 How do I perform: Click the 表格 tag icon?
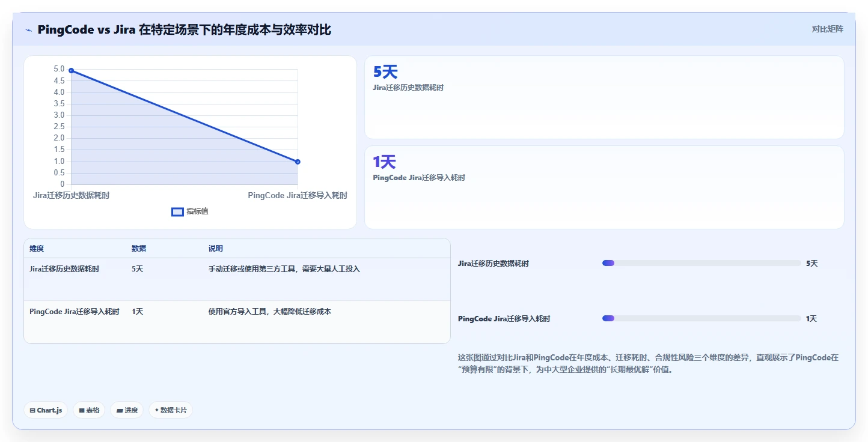[x=82, y=410]
